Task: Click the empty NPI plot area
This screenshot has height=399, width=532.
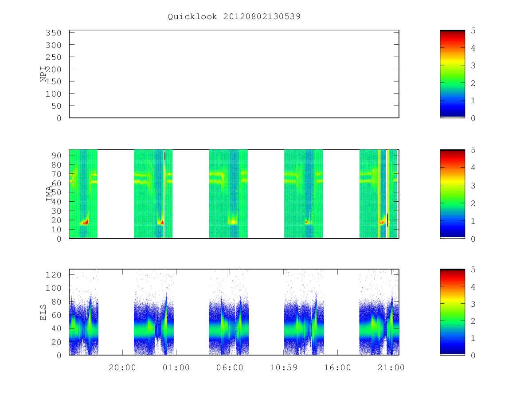Action: click(x=234, y=74)
